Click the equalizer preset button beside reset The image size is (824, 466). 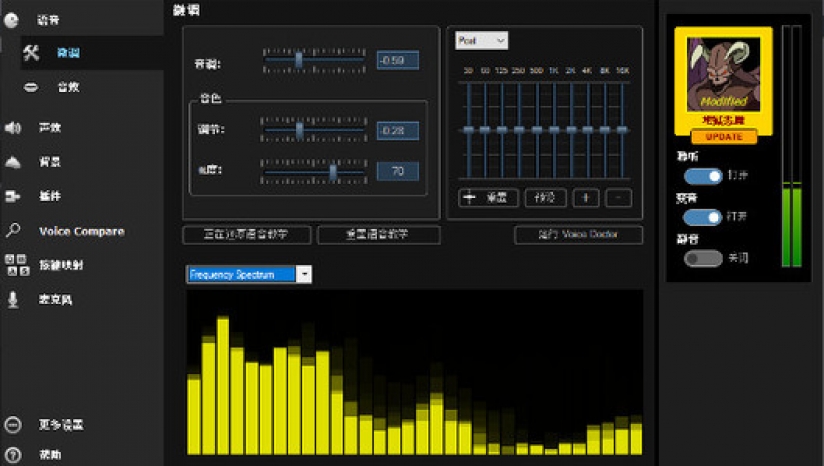(545, 198)
